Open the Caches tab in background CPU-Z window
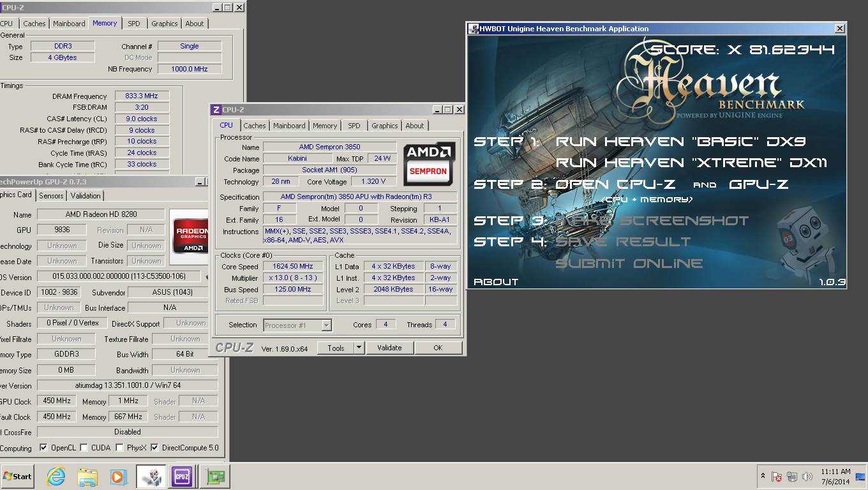The height and width of the screenshot is (490, 868). pos(34,24)
